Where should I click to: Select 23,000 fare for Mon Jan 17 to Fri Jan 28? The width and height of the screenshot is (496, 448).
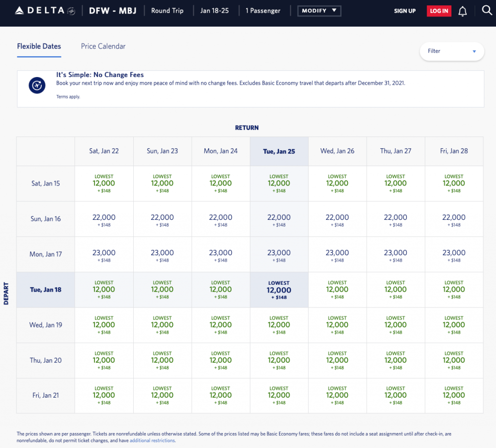(454, 255)
